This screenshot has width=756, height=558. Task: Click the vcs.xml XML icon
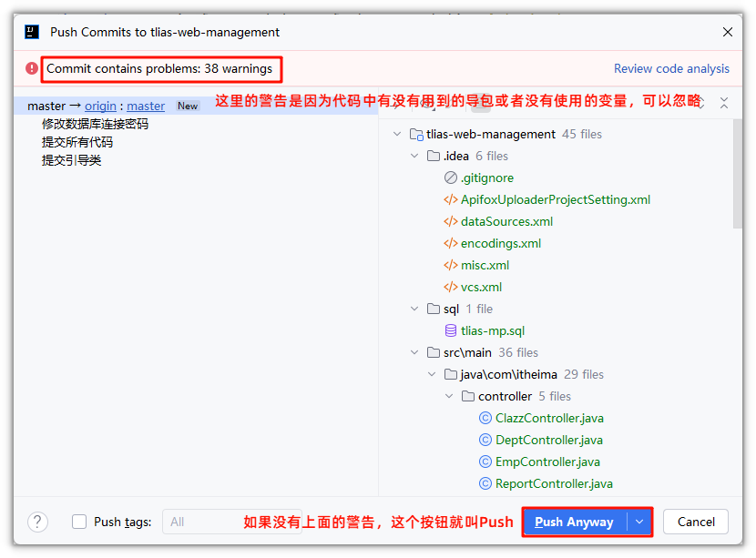tap(450, 287)
